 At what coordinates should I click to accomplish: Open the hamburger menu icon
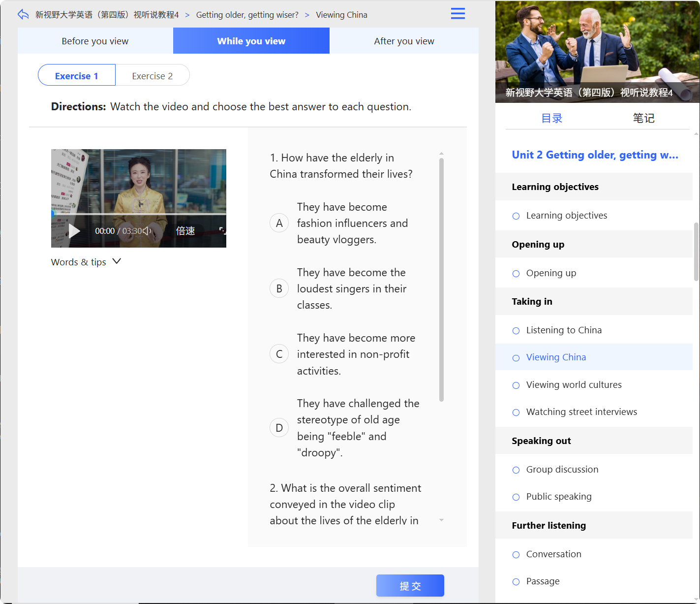click(457, 13)
